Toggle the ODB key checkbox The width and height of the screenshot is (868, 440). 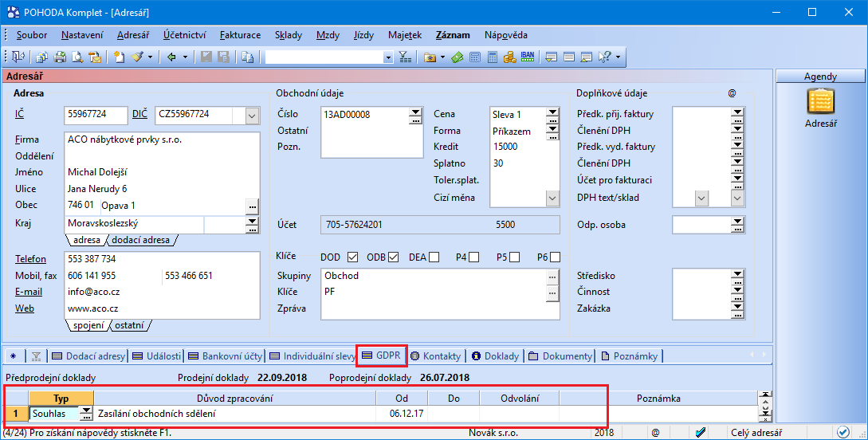(x=394, y=257)
